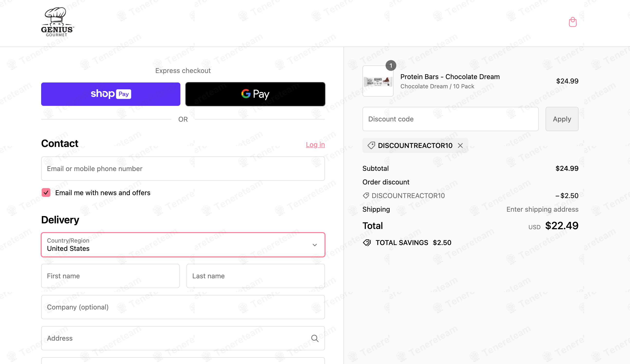The width and height of the screenshot is (630, 364).
Task: Click the Total Savings tag icon
Action: 367,243
